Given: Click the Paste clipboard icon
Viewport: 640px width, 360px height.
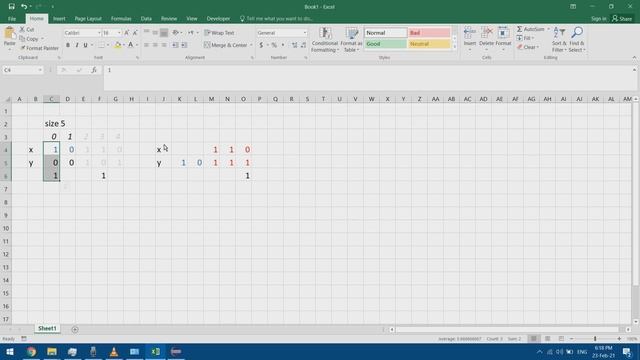Looking at the screenshot, I should pyautogui.click(x=9, y=33).
